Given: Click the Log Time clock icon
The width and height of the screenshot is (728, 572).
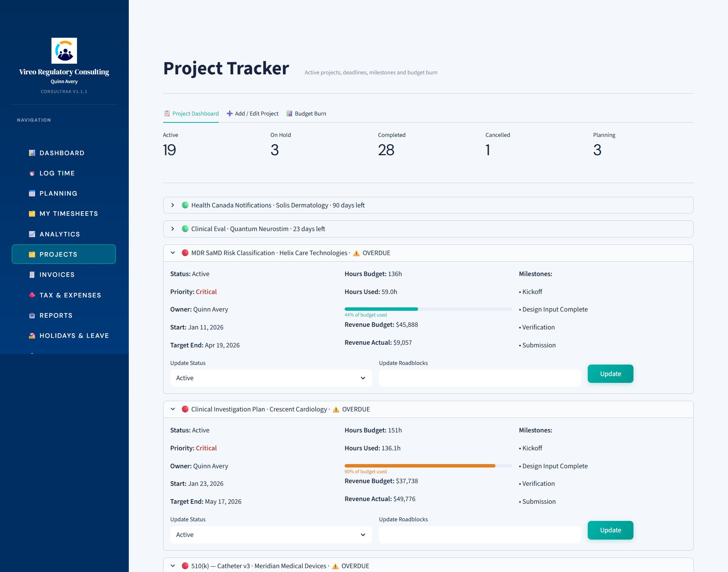Looking at the screenshot, I should point(32,173).
